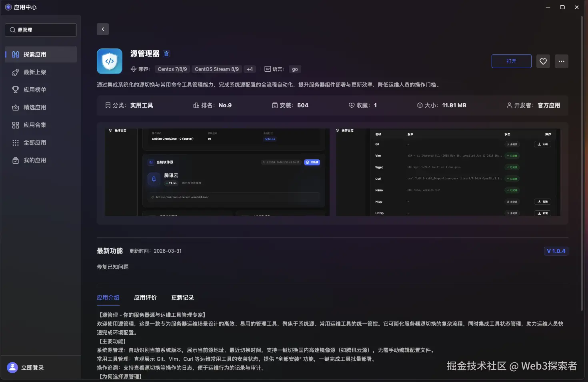Toggle the heart to favorite 源管理器
588x382 pixels.
[543, 61]
